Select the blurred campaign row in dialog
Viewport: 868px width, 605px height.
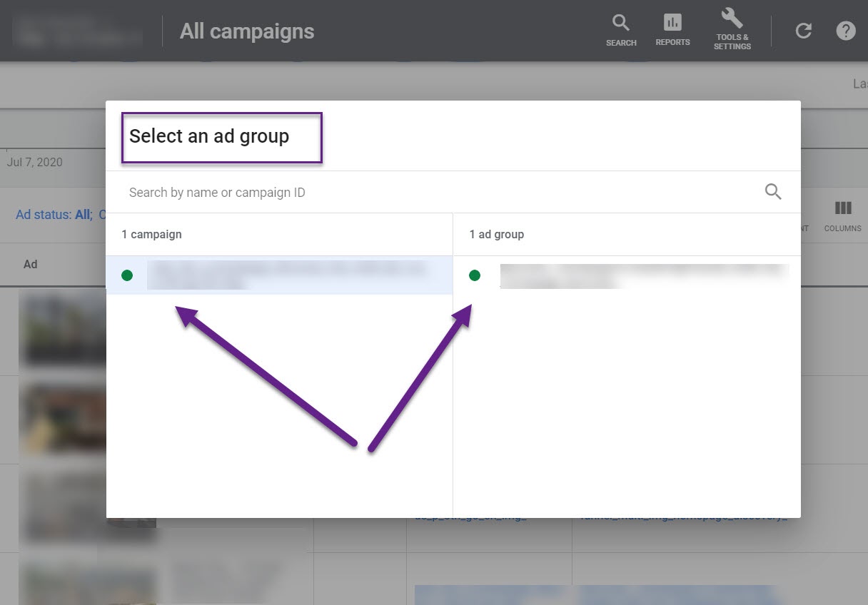286,275
